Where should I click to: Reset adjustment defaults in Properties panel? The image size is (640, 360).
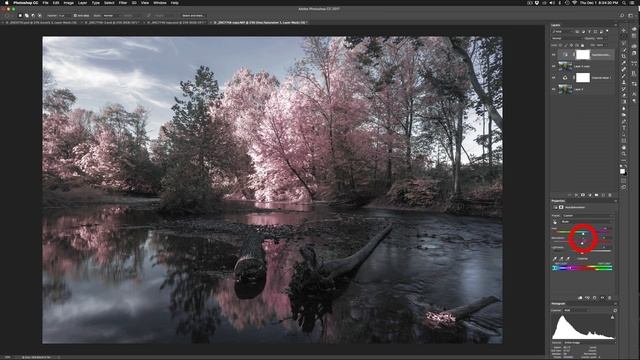pyautogui.click(x=595, y=298)
